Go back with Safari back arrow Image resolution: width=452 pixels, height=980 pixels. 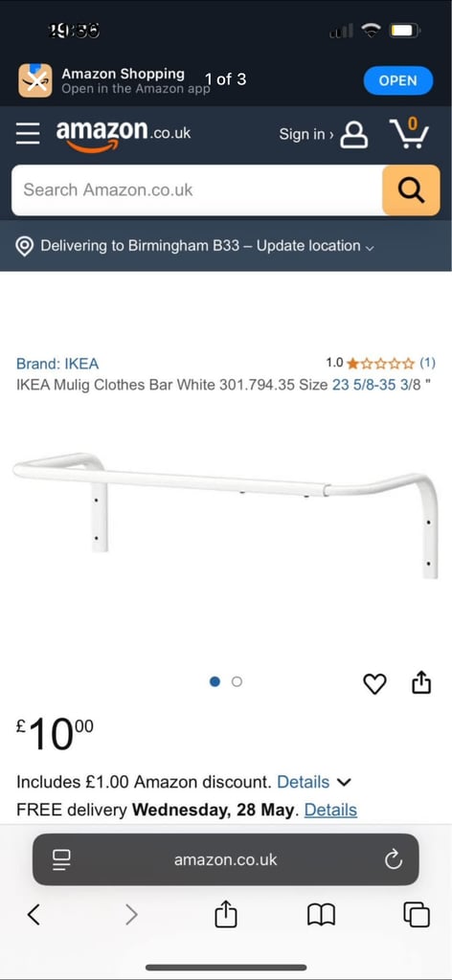[34, 915]
